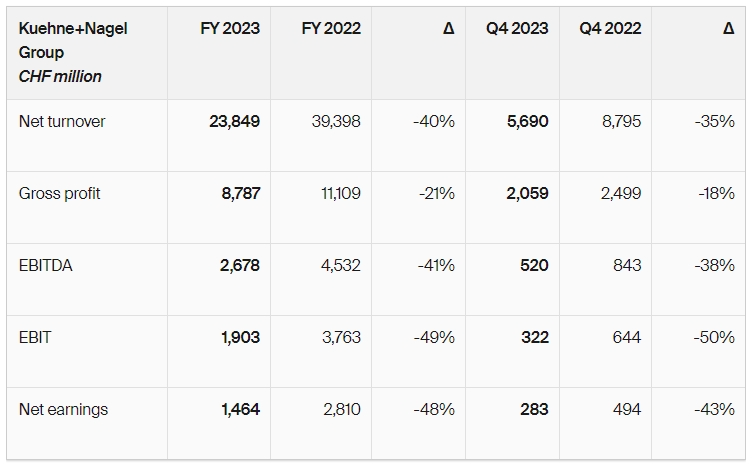Select the Net earnings row label

pos(63,410)
